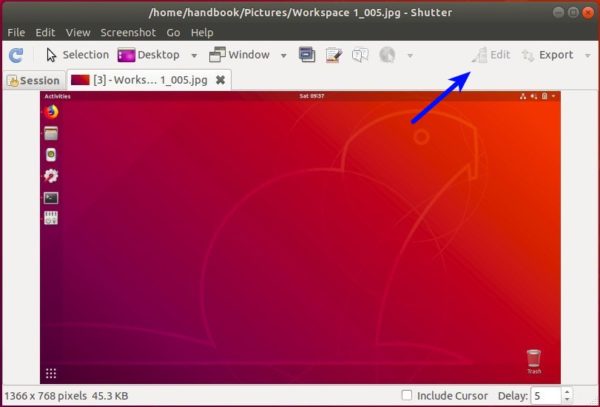Click the screenshot preview image
Screen dimensions: 600x407
300,237
